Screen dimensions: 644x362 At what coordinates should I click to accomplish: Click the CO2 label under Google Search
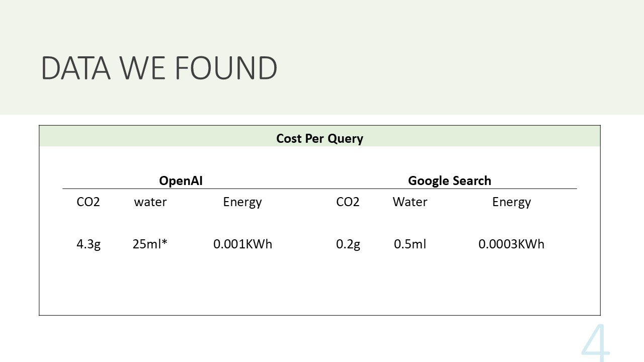tap(348, 202)
